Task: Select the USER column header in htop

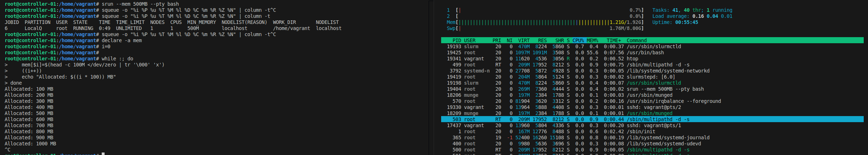Action: point(470,40)
